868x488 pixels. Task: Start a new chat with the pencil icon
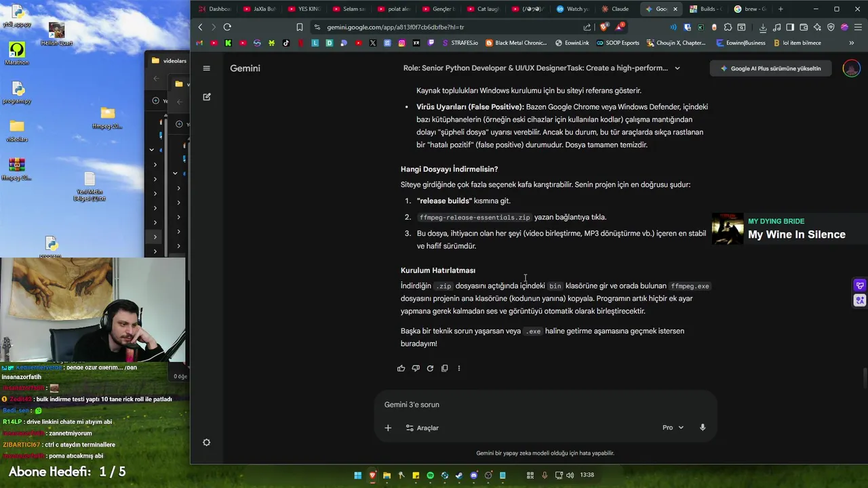(x=207, y=97)
